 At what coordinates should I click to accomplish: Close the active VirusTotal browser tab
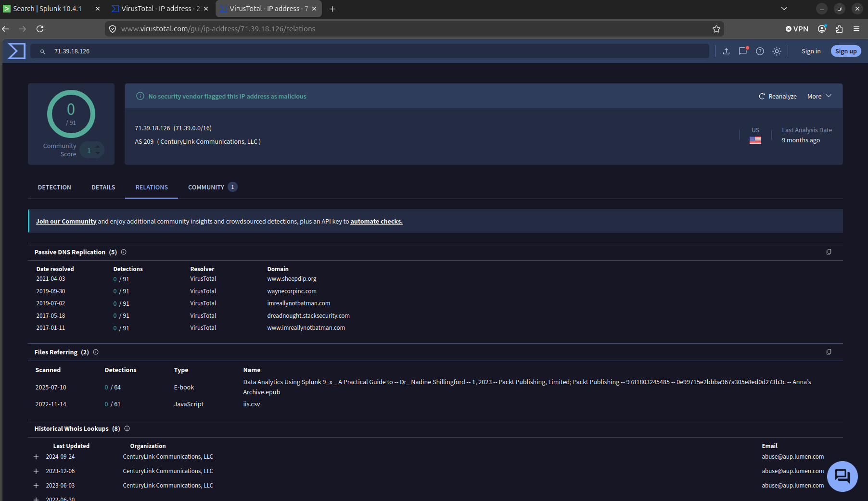tap(314, 9)
